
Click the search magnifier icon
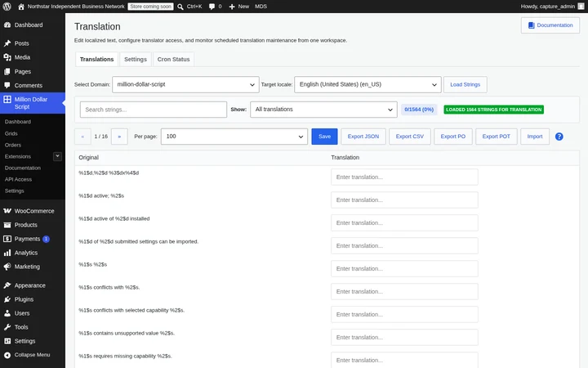click(x=180, y=7)
